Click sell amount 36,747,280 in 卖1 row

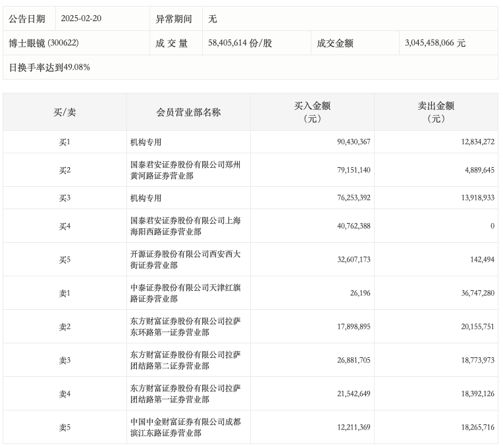point(470,293)
